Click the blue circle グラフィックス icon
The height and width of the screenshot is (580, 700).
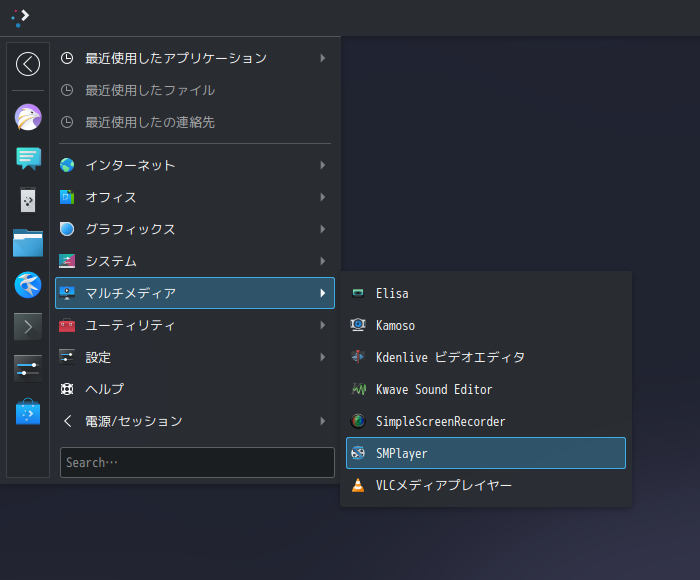click(67, 229)
